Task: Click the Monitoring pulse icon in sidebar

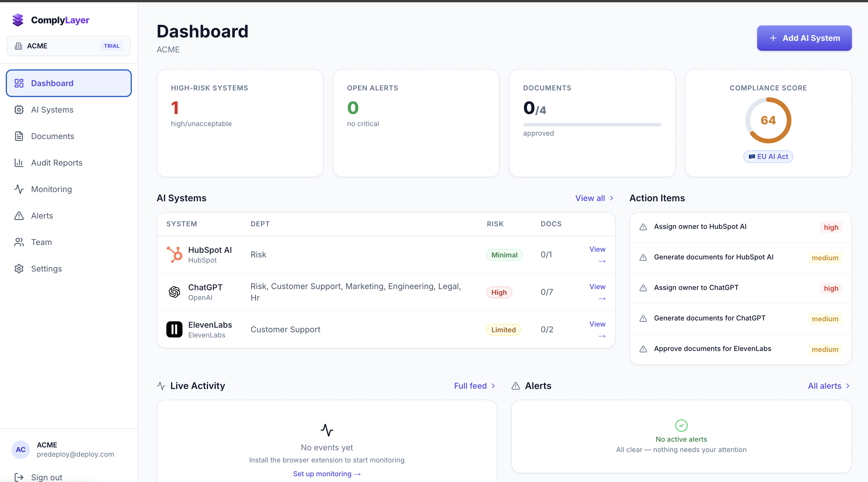Action: pos(19,189)
